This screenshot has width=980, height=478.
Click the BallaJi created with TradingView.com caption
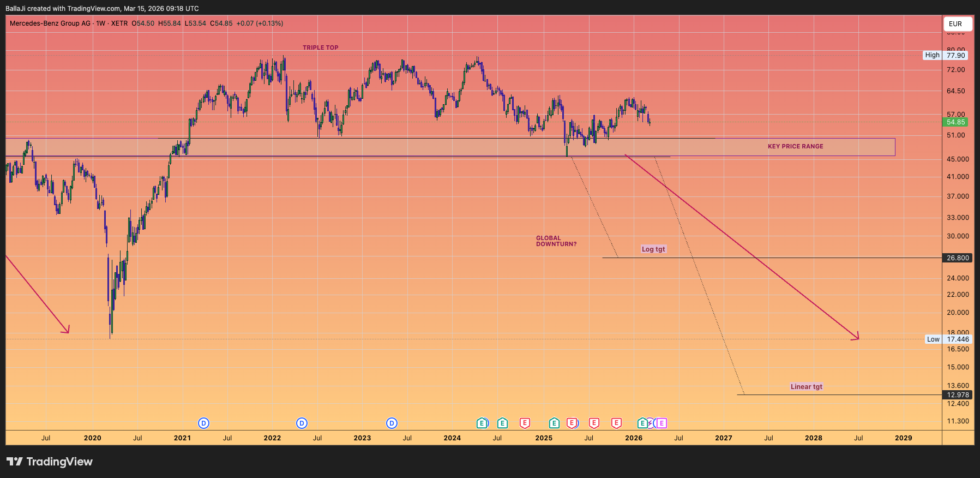(x=102, y=8)
